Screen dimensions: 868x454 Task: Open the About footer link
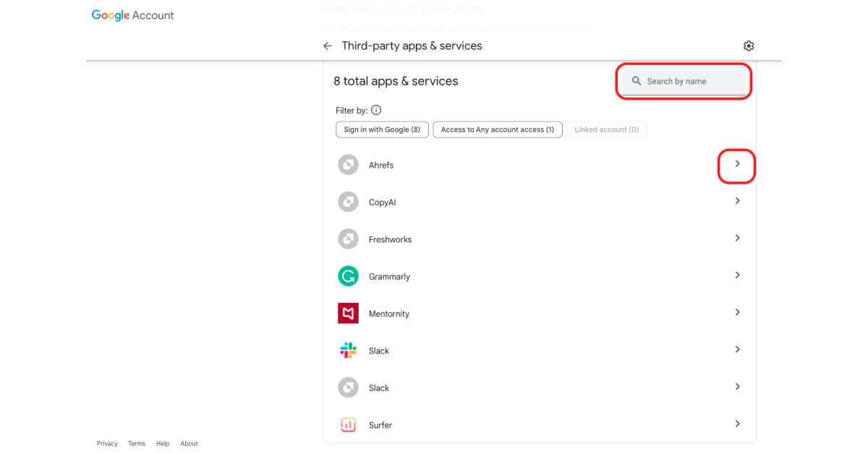(x=190, y=444)
